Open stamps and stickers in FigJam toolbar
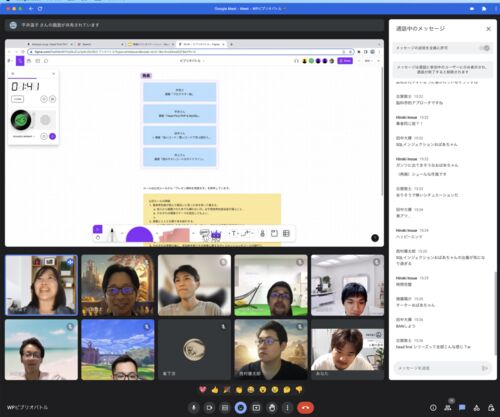Screen dimensions: 500x417 (210, 235)
